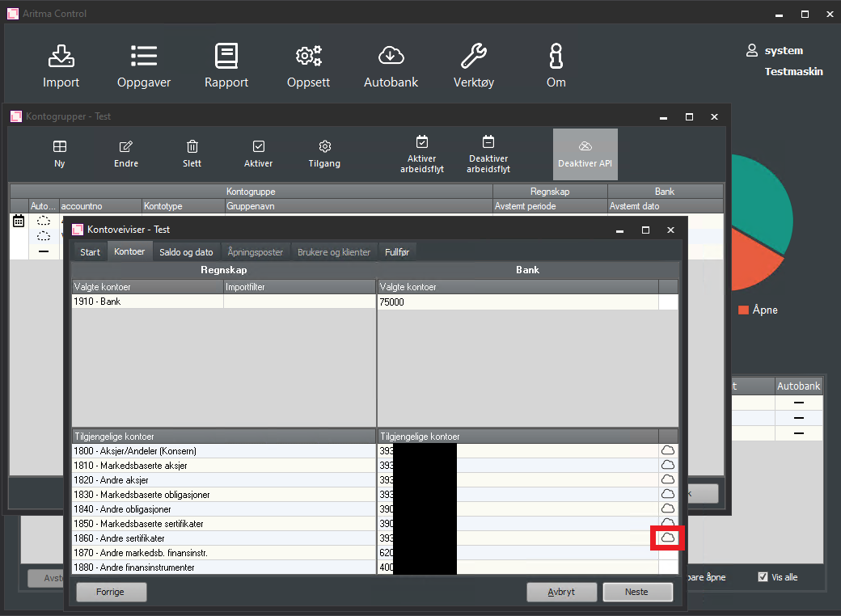Click cloud icon in highlighted bank row
Image resolution: width=841 pixels, height=616 pixels.
[668, 538]
